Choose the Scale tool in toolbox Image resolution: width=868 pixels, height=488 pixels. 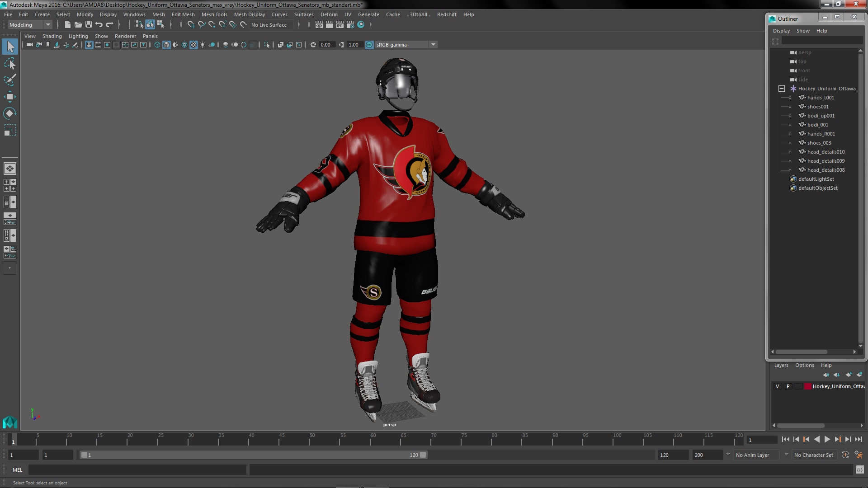click(x=10, y=130)
